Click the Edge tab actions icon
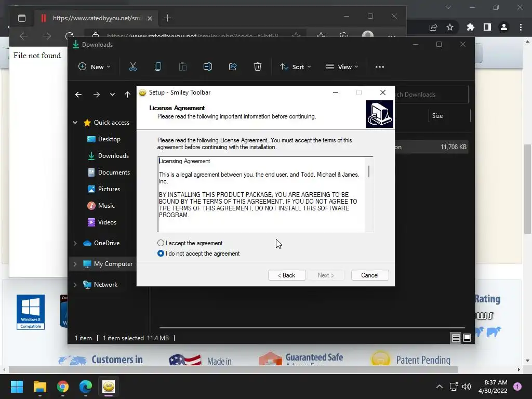This screenshot has height=399, width=532. (x=22, y=18)
